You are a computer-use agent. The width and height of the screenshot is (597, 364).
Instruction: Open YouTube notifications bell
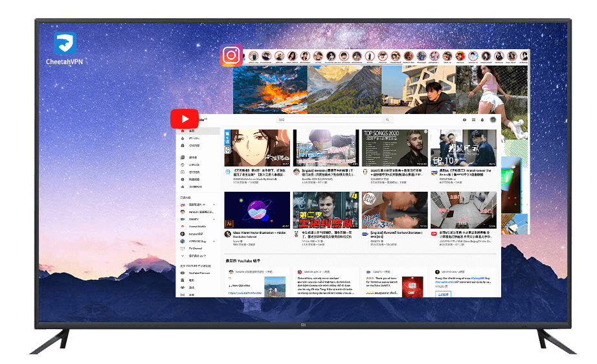[482, 120]
